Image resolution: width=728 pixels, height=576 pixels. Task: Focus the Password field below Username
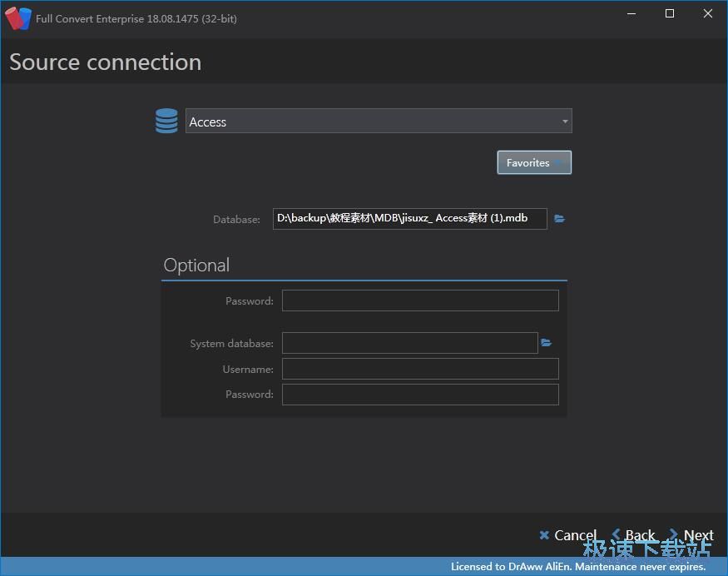(x=420, y=395)
